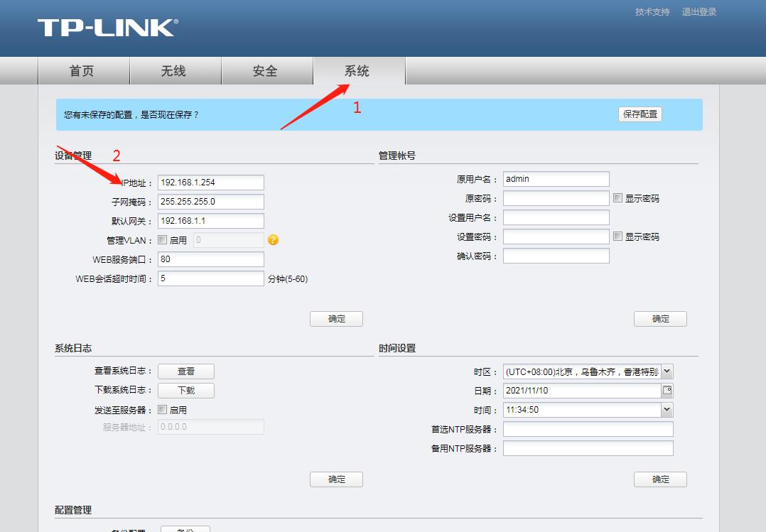
Task: Click the help icon next to 管理VLAN
Action: coord(274,240)
